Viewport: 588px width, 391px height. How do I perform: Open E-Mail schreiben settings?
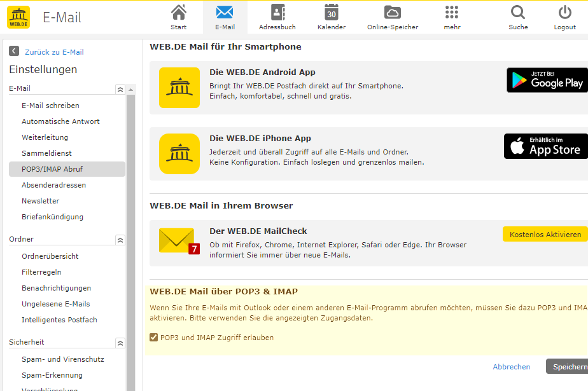[51, 106]
